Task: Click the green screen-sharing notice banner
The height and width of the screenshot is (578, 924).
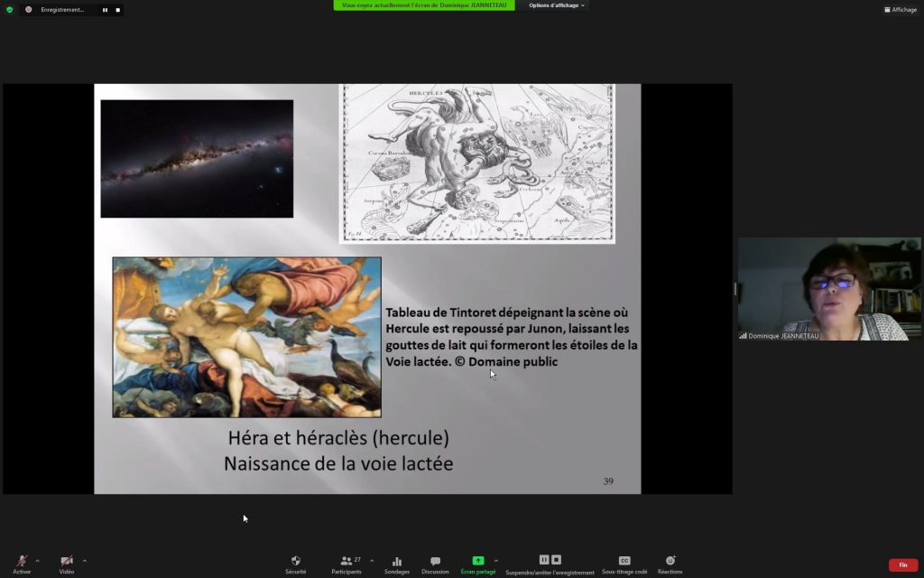Action: click(424, 5)
